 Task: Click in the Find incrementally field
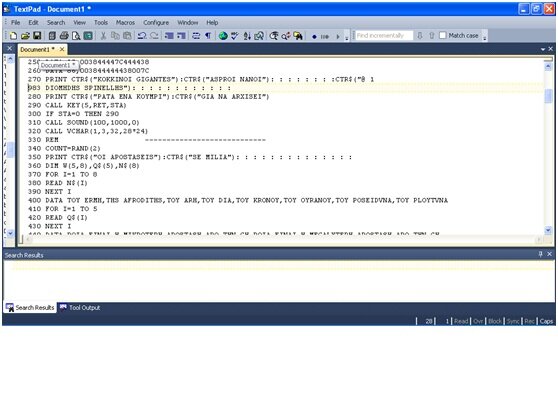point(384,36)
